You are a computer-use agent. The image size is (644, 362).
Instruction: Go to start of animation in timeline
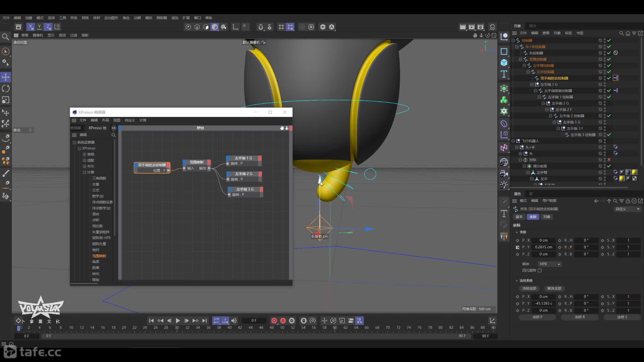tap(151, 321)
